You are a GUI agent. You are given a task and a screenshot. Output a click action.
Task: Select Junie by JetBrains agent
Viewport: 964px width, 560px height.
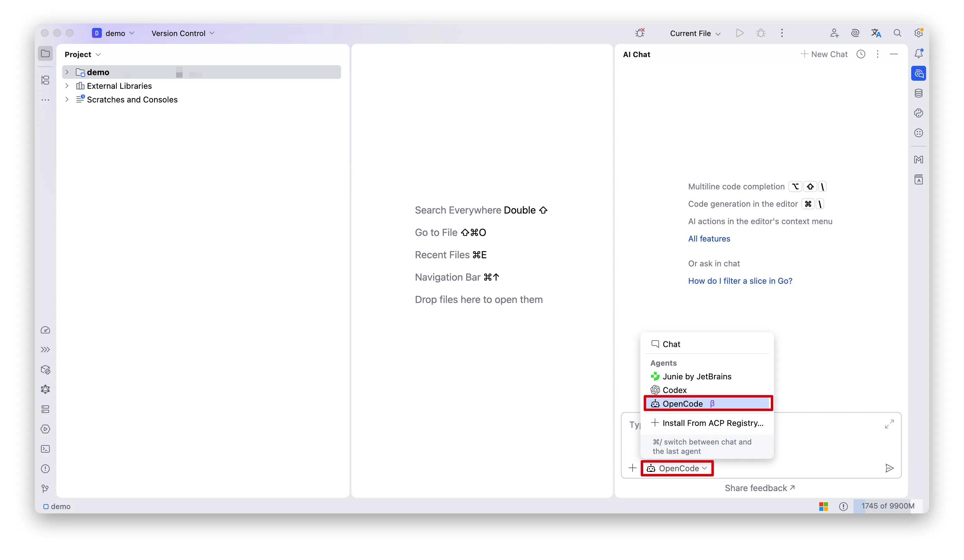point(707,377)
